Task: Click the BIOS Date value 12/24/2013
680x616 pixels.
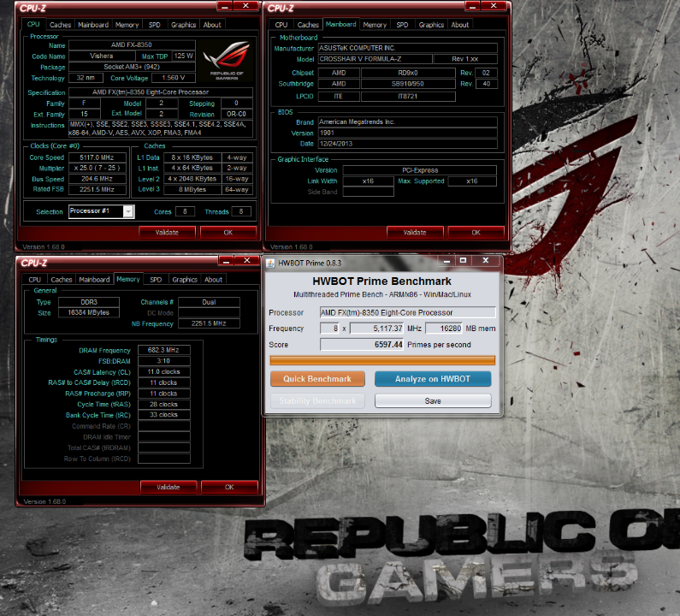Action: pos(408,144)
